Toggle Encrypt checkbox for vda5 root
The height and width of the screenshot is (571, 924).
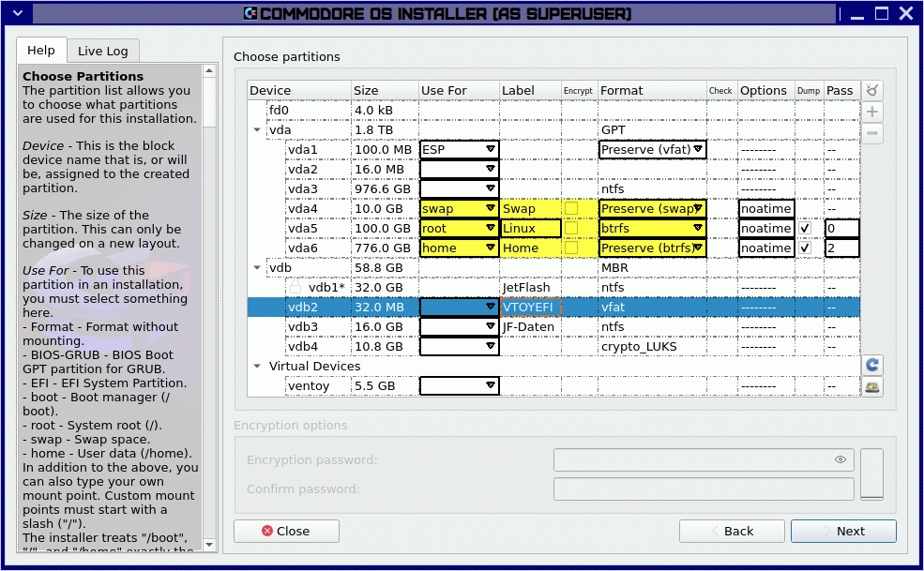click(x=571, y=228)
